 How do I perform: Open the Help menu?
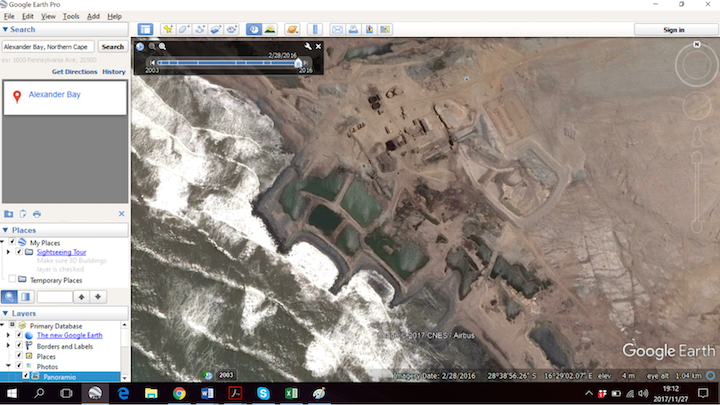coord(114,17)
